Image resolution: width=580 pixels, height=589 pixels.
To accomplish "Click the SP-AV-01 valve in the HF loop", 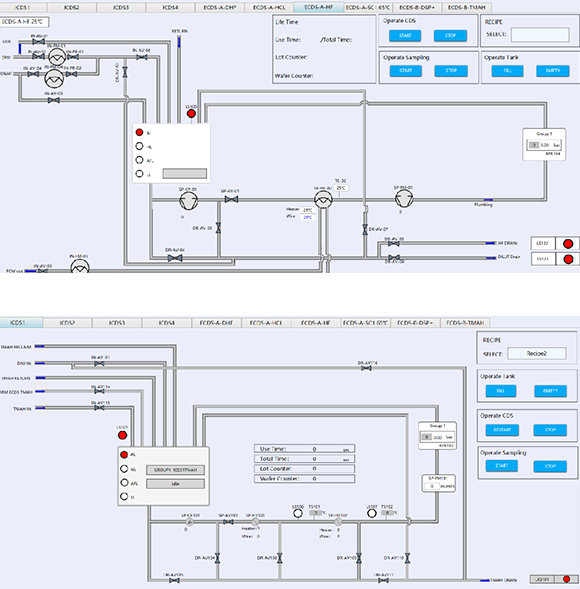I will pos(231,199).
